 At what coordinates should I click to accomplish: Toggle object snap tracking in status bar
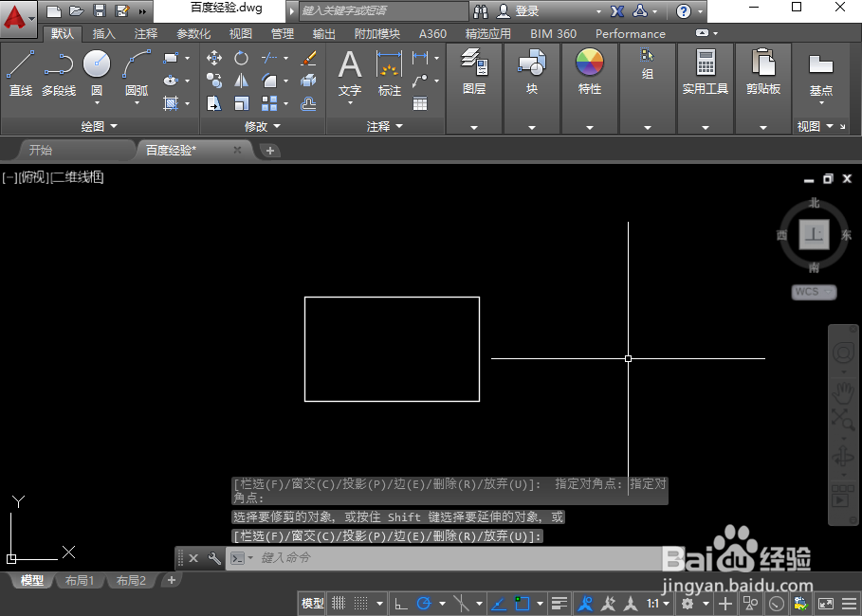coord(499,604)
